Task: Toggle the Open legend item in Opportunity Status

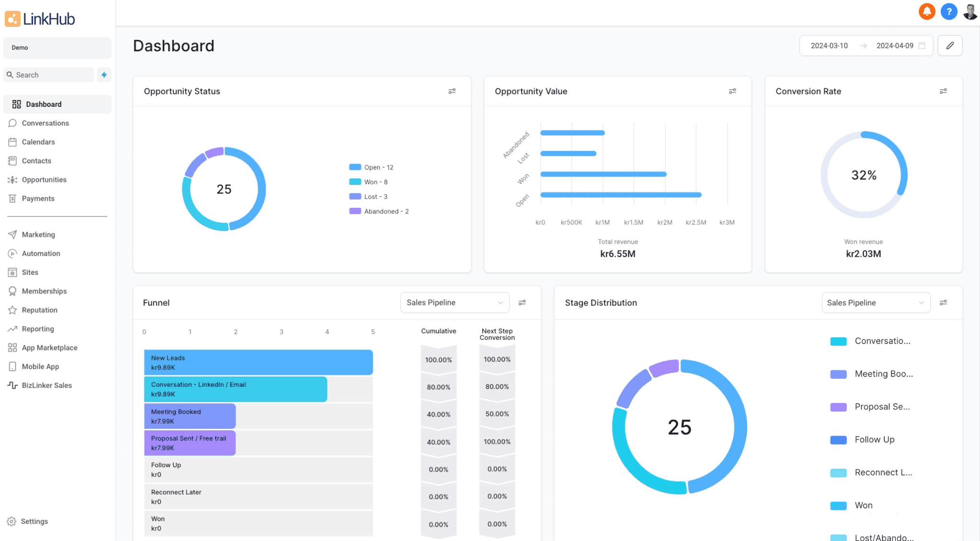Action: [x=371, y=167]
